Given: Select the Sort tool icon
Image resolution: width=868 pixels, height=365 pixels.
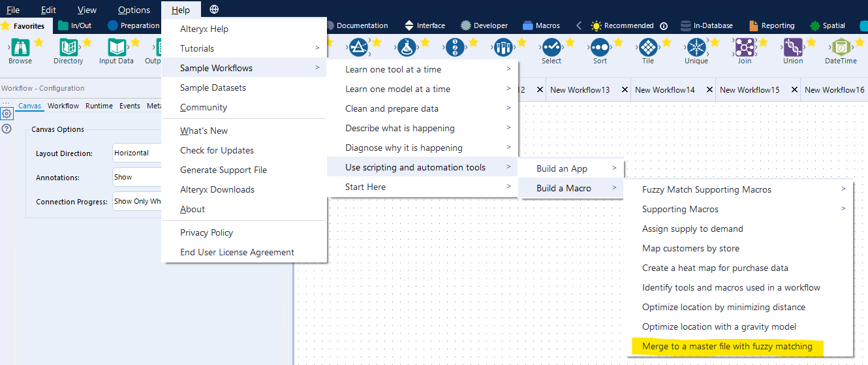Looking at the screenshot, I should point(600,47).
